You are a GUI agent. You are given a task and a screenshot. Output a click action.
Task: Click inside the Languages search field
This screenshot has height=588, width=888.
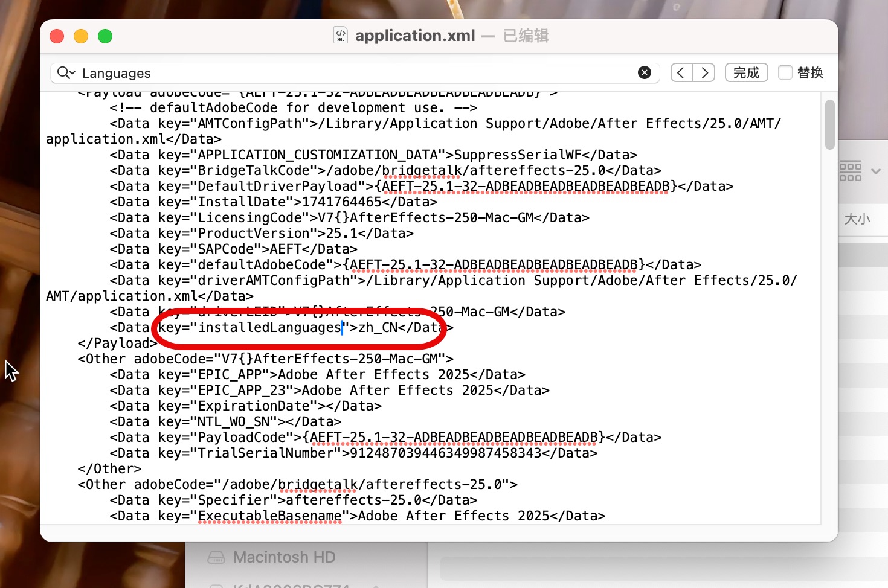click(x=356, y=73)
